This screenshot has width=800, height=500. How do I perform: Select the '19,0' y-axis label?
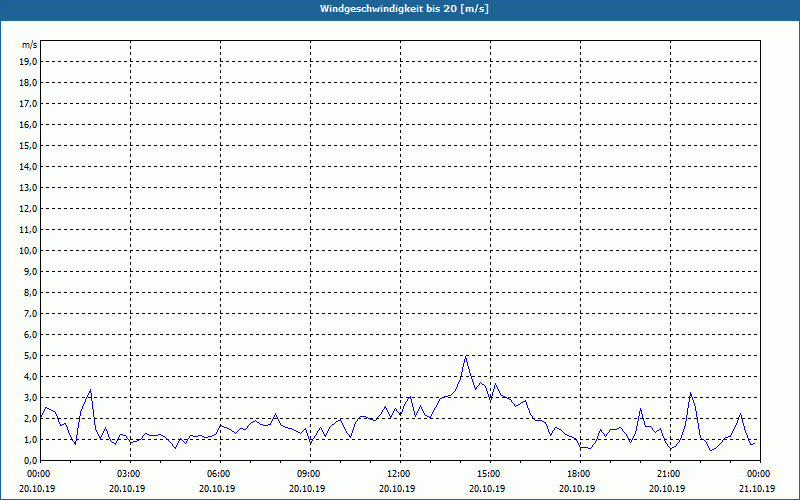pyautogui.click(x=29, y=62)
